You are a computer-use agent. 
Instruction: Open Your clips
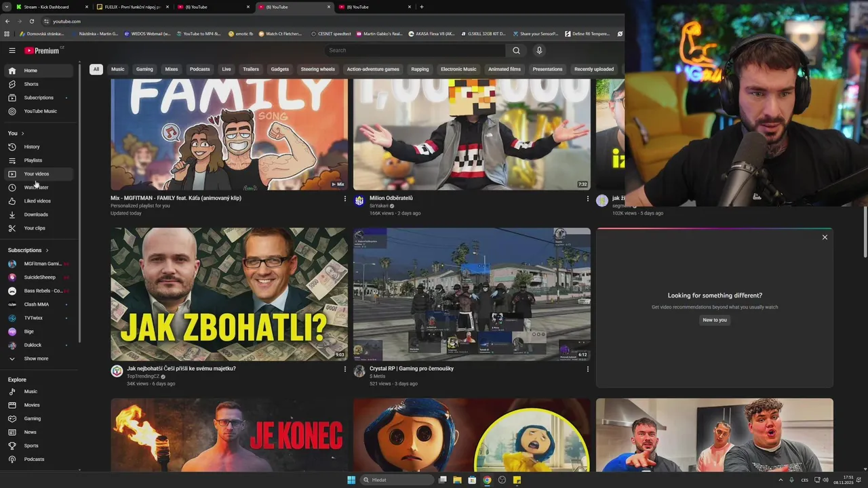coord(39,228)
